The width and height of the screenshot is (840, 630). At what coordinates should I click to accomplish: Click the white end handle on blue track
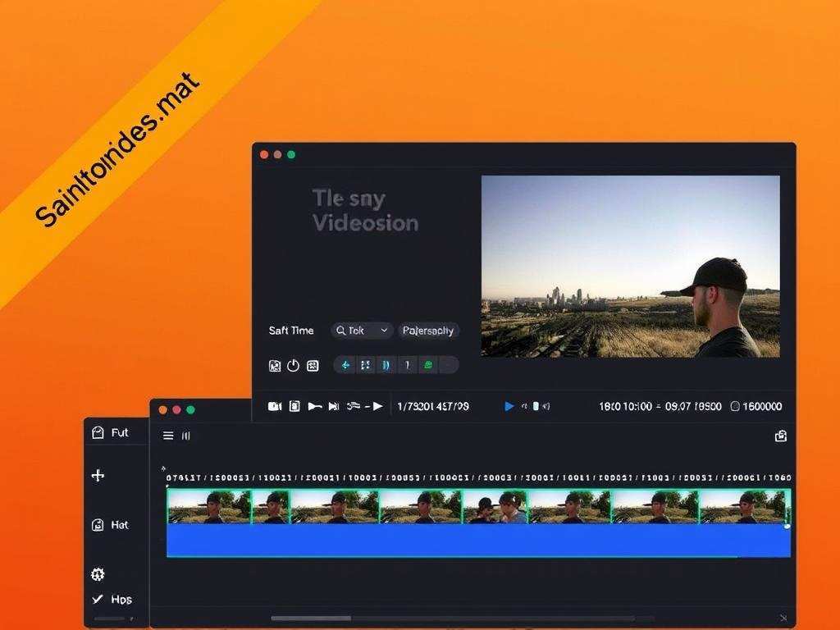[x=787, y=527]
